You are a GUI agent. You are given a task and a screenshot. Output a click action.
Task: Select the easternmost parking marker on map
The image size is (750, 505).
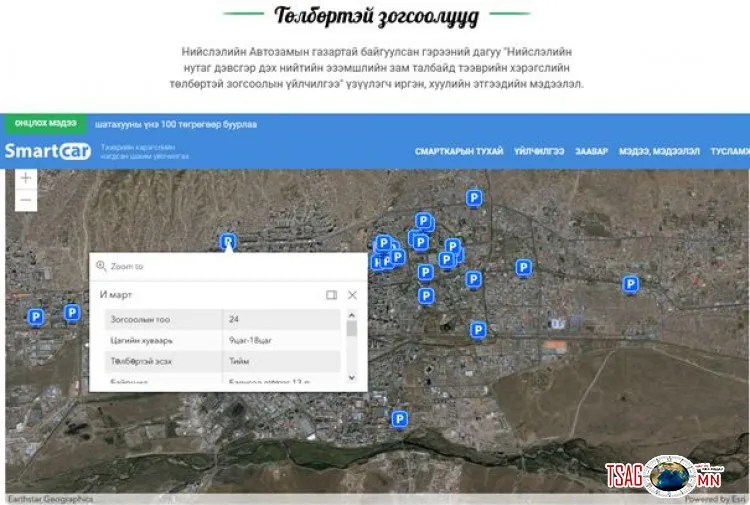[x=630, y=285]
